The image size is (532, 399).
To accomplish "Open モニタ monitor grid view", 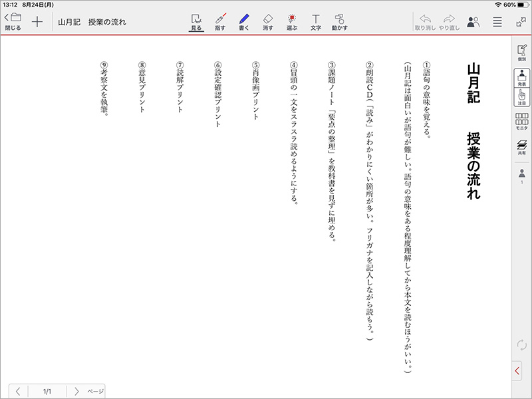I will coord(522,122).
